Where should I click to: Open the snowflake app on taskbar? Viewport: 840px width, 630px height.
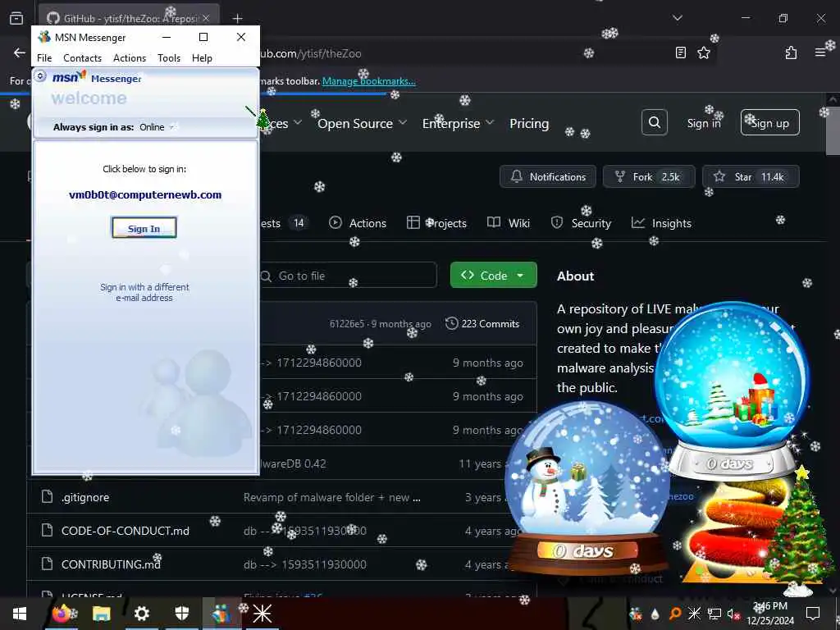tap(262, 614)
